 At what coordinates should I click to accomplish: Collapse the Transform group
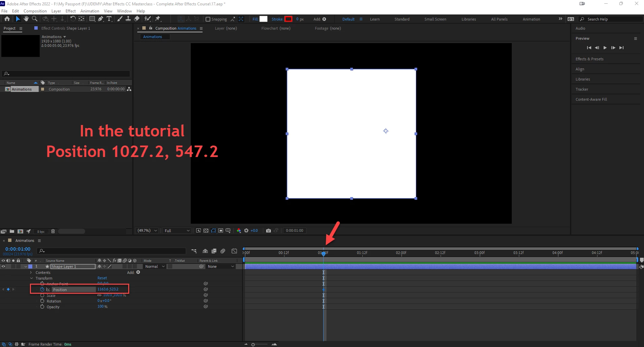(31, 278)
